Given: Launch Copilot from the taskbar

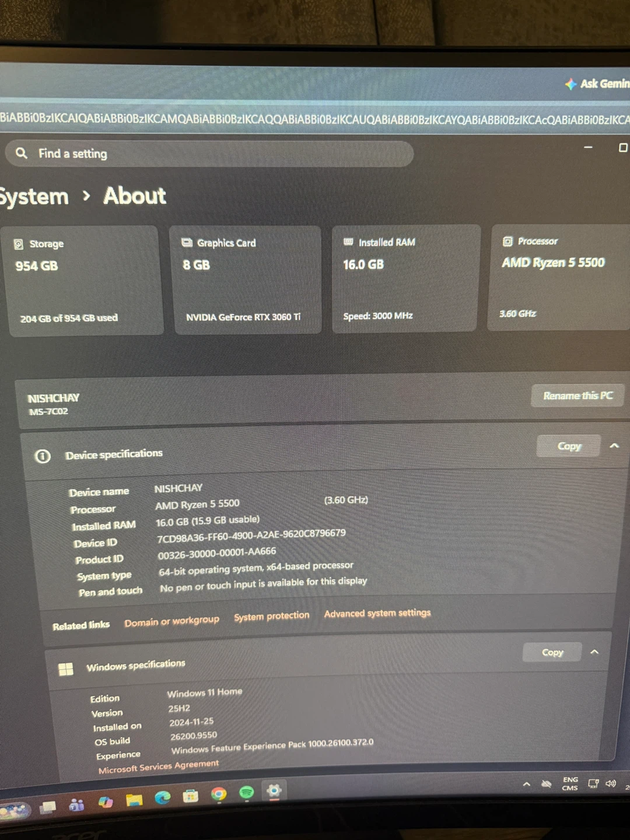Looking at the screenshot, I should pyautogui.click(x=106, y=802).
